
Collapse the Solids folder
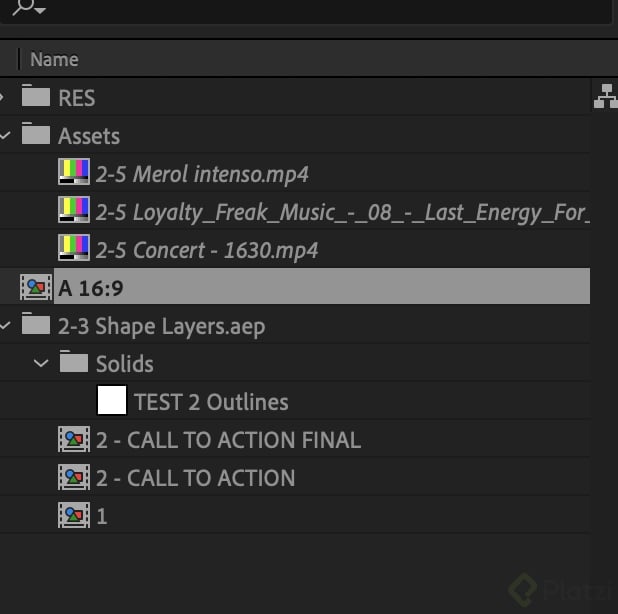(41, 363)
